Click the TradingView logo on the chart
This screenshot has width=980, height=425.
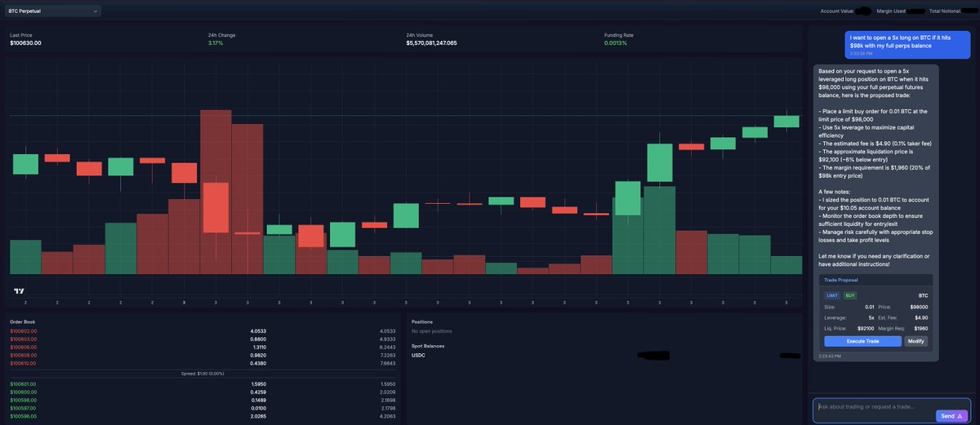[19, 290]
